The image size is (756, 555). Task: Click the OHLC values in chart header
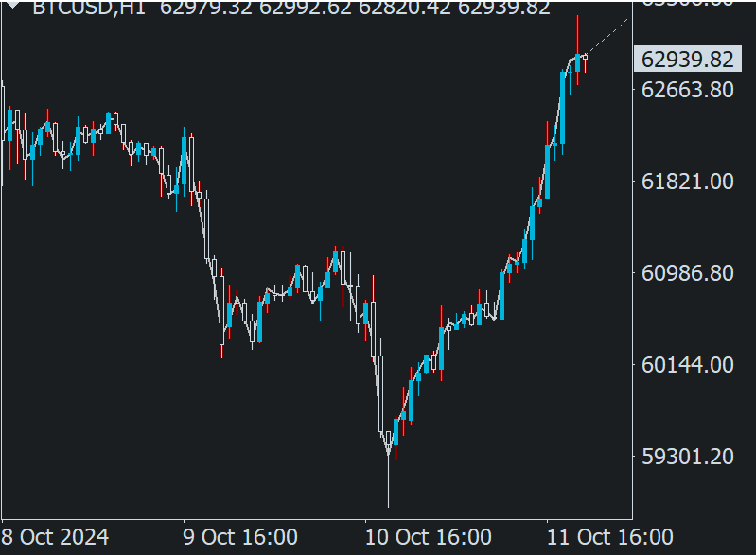[355, 7]
